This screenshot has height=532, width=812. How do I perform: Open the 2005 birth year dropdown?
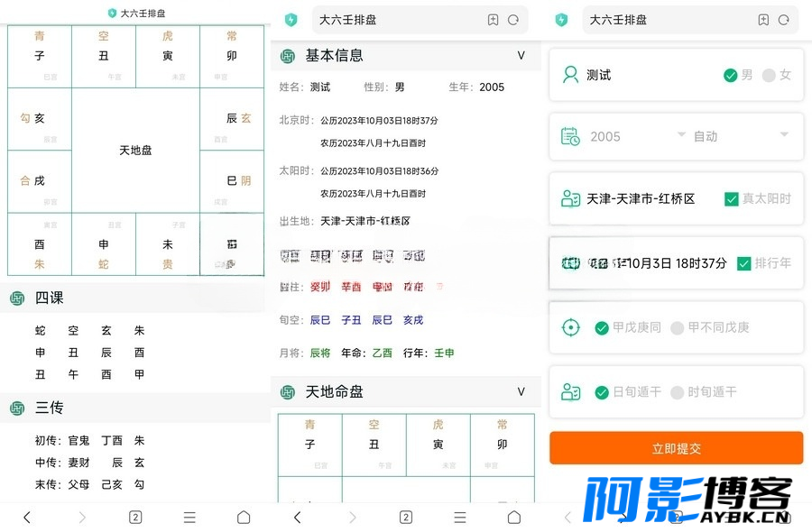pos(638,137)
